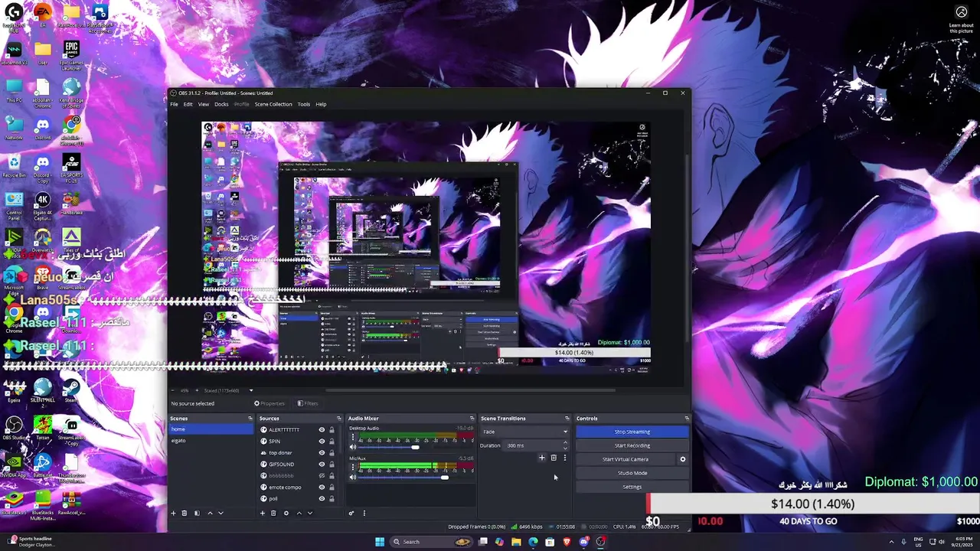Show the hidden bbbbbbbb source
Image resolution: width=980 pixels, height=551 pixels.
click(322, 476)
